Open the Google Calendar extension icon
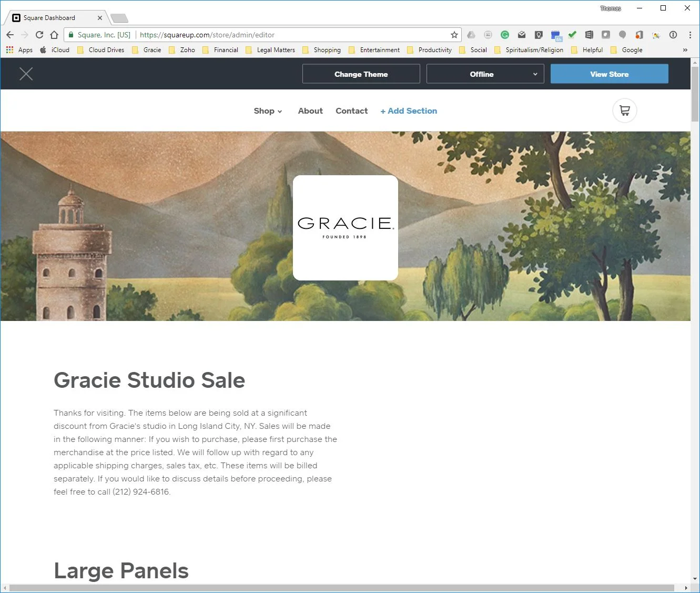The height and width of the screenshot is (593, 700). pos(556,35)
